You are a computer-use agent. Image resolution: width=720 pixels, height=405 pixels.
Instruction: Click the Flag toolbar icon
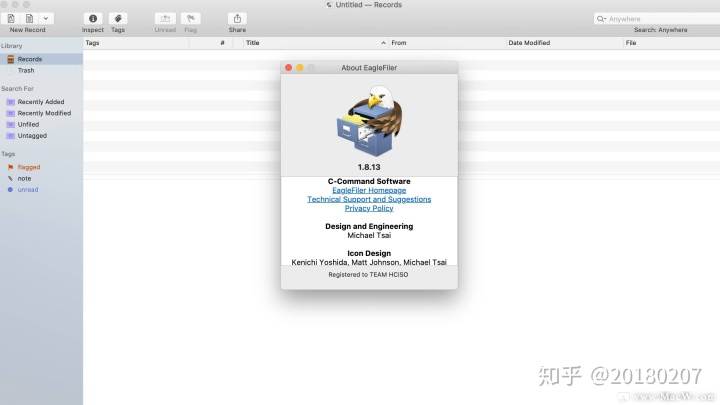[x=191, y=18]
